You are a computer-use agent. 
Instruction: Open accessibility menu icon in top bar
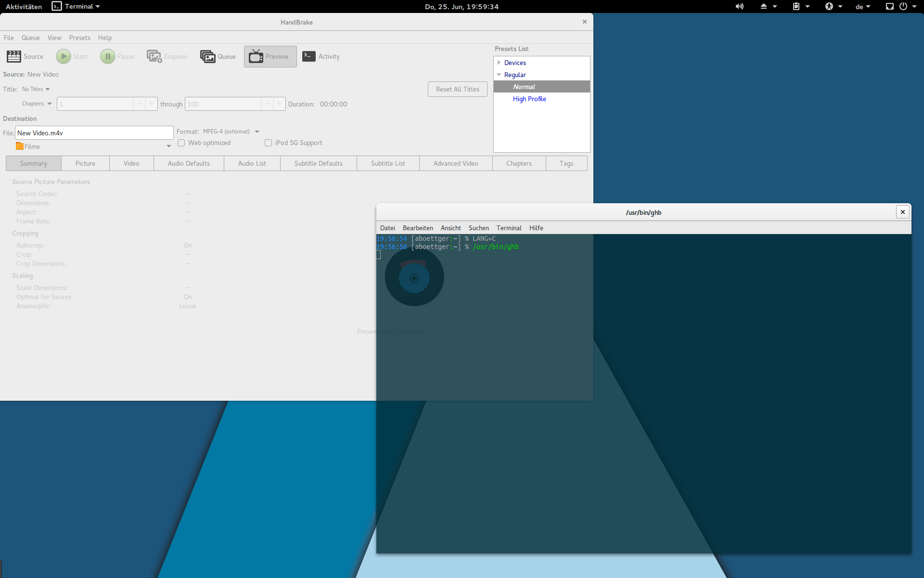tap(829, 6)
